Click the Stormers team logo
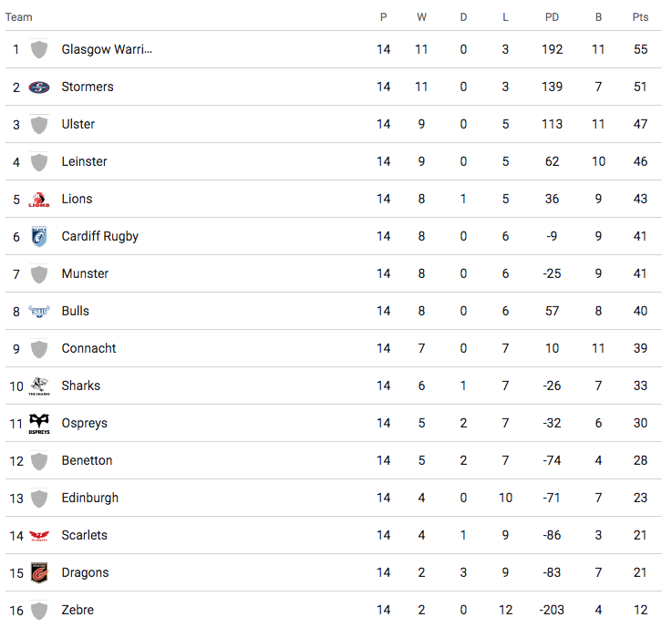This screenshot has width=672, height=638. point(39,87)
